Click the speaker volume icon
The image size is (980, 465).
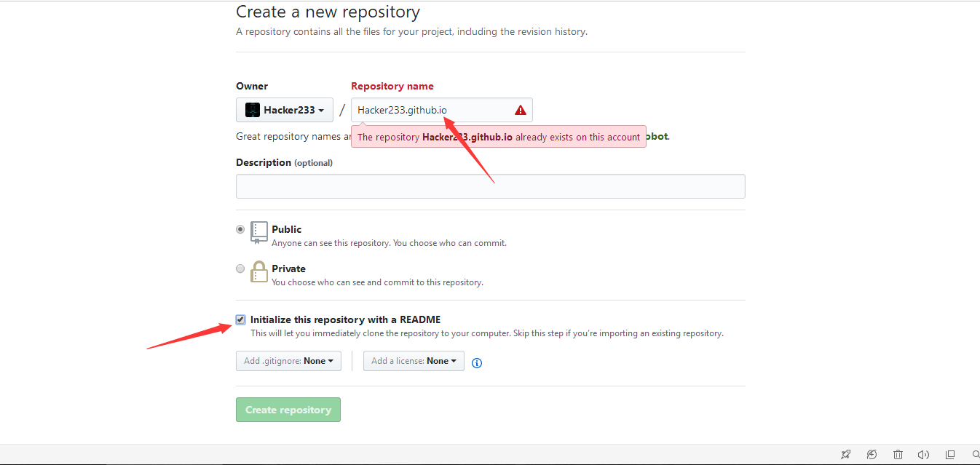(923, 454)
